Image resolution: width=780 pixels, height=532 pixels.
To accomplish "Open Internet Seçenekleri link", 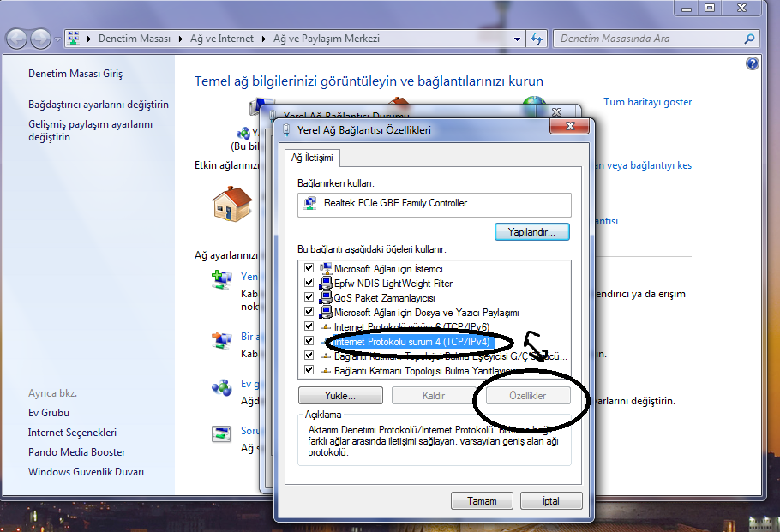I will 72,433.
